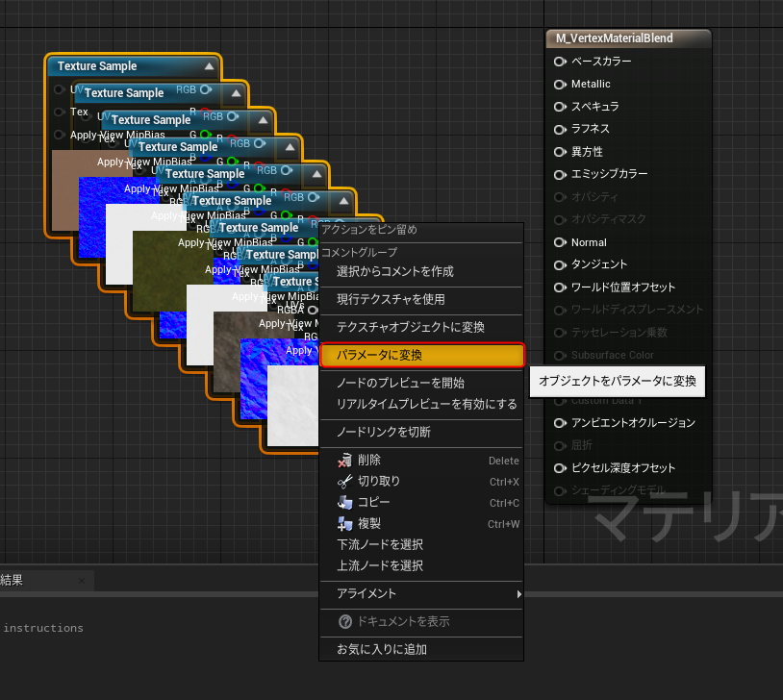The image size is (783, 700).
Task: Click the Metallic input pin
Action: [x=560, y=84]
